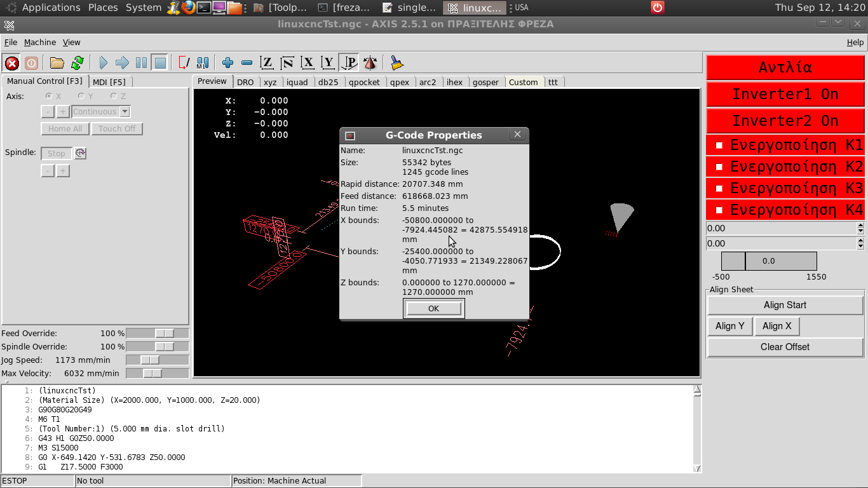868x488 pixels.
Task: Open the File menu
Action: [11, 42]
